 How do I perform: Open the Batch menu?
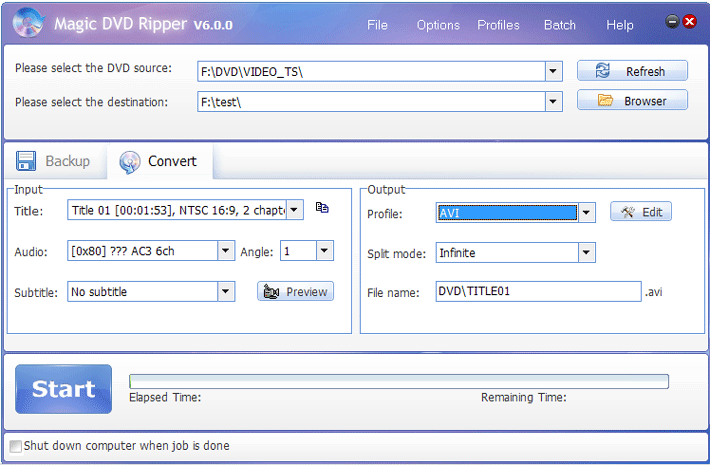[560, 25]
